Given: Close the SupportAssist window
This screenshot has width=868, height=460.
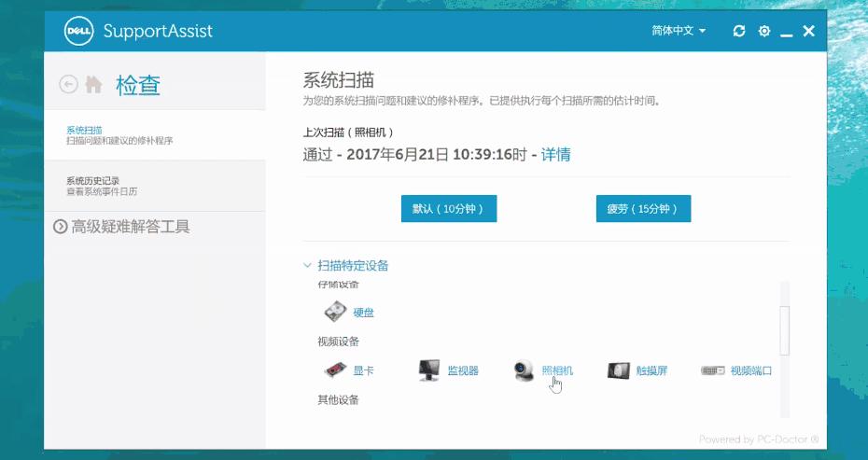Looking at the screenshot, I should click(x=808, y=31).
